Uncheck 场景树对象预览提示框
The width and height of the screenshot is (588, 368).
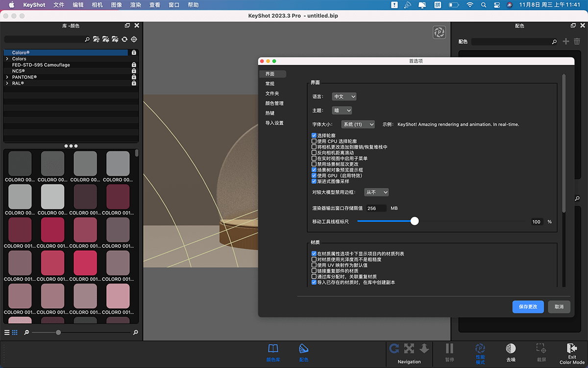point(314,170)
